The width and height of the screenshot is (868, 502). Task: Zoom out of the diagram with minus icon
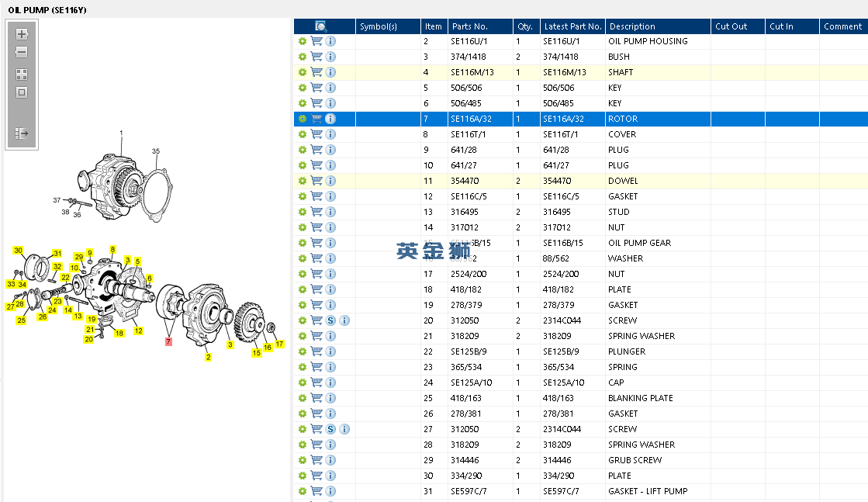pyautogui.click(x=22, y=52)
